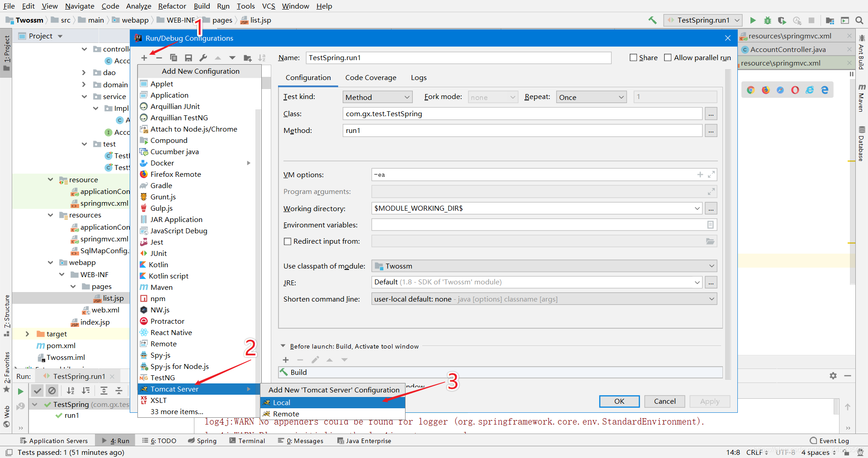Check the Redirect input from box

288,241
